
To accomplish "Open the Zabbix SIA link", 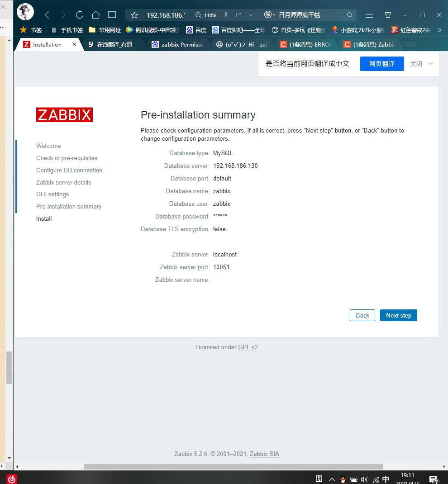I will click(264, 454).
